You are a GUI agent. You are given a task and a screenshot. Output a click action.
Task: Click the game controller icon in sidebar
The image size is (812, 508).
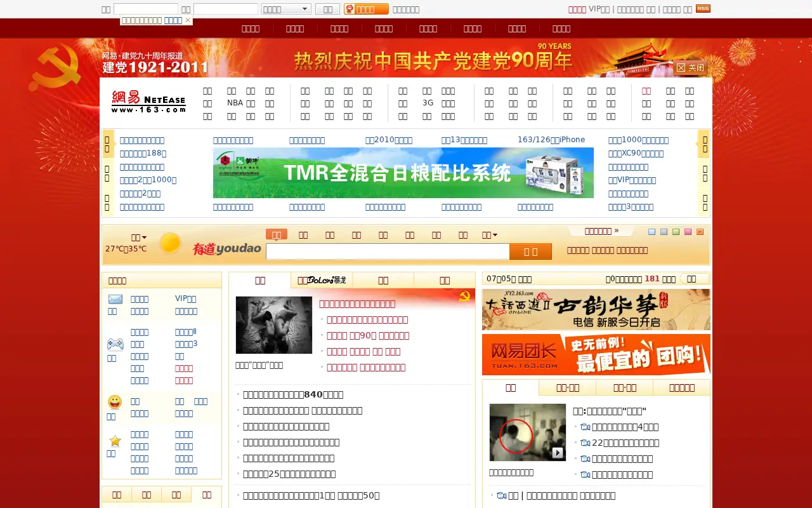pyautogui.click(x=115, y=344)
